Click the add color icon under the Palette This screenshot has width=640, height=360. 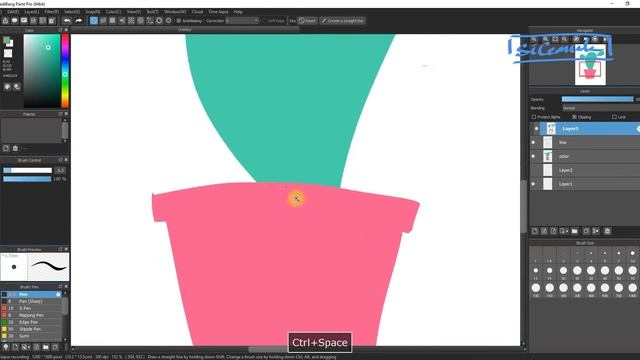point(6,148)
